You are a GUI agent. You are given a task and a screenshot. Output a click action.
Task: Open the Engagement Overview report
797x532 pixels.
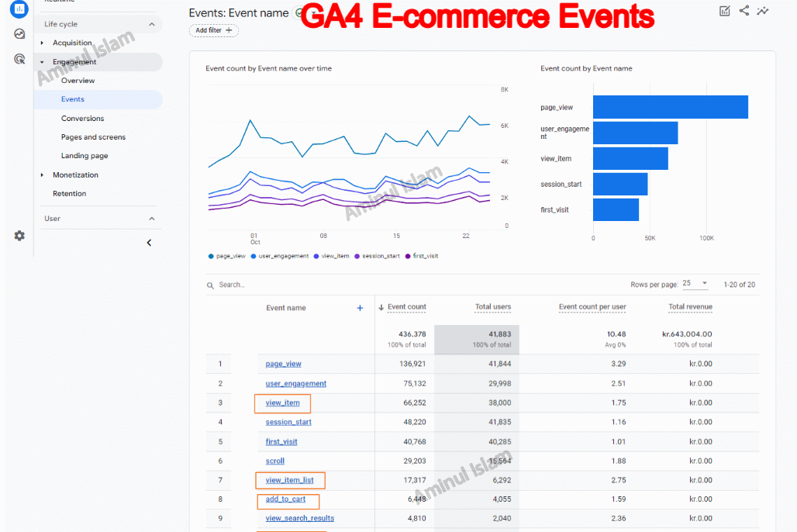[x=78, y=81]
